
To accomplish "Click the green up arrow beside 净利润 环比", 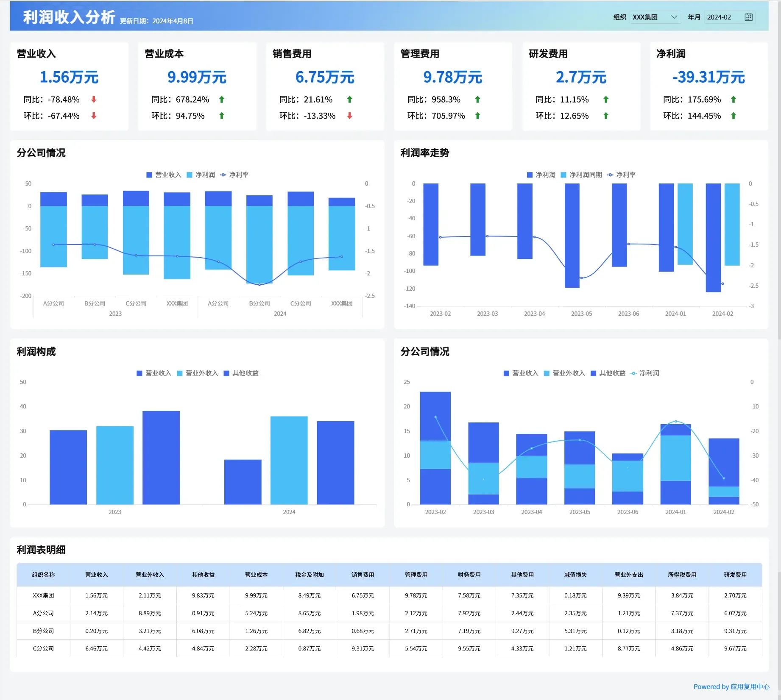I will pos(734,115).
